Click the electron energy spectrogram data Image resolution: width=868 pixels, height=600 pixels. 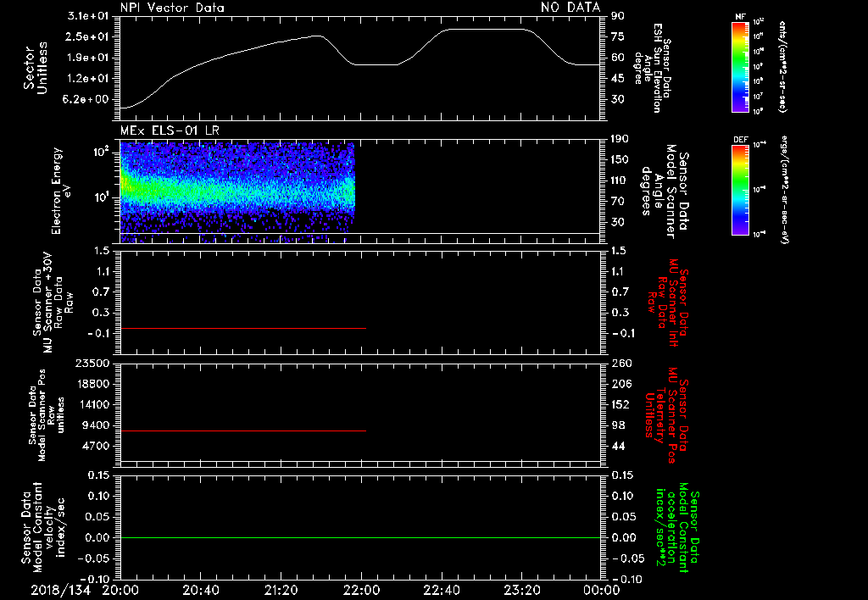237,192
